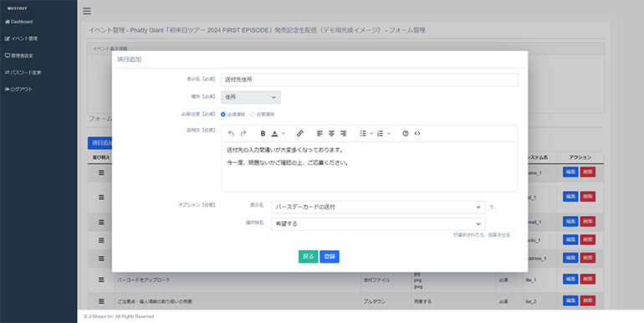Open the バースデーカードの送付 option dropdown

[378, 208]
